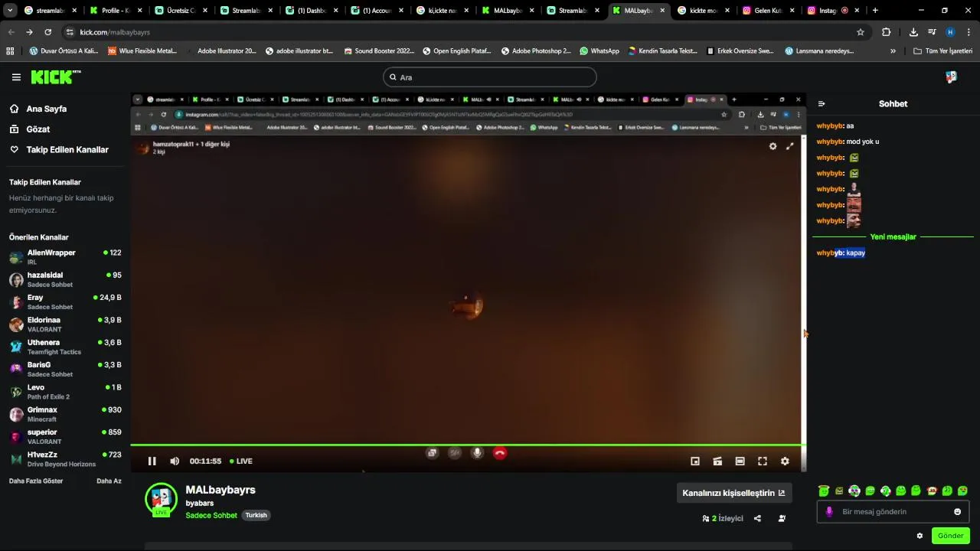Click the red hang-up button in the video
980x551 pixels.
click(500, 453)
